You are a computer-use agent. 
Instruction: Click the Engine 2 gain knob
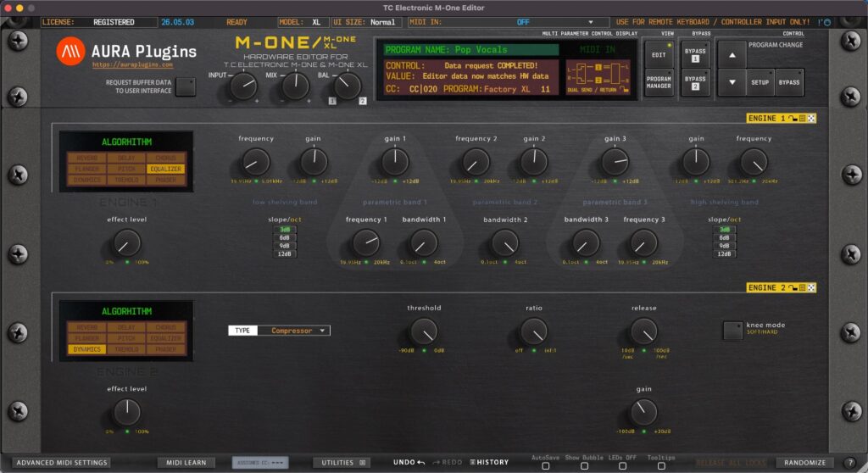(x=644, y=413)
